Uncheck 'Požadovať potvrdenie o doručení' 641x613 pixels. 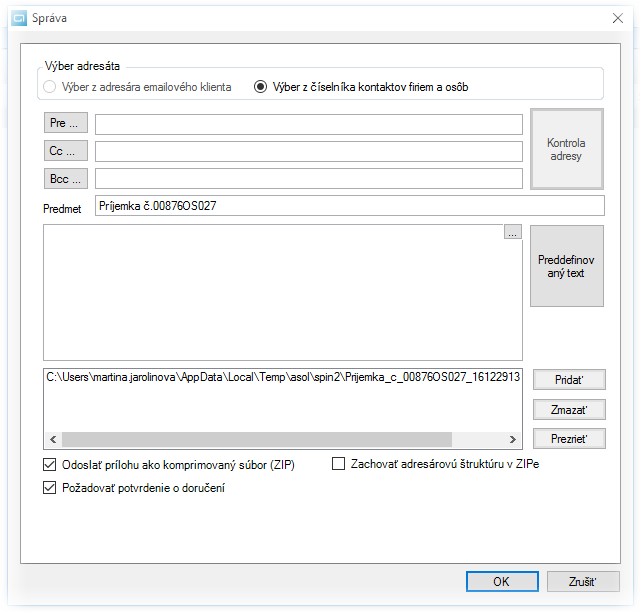tap(51, 488)
